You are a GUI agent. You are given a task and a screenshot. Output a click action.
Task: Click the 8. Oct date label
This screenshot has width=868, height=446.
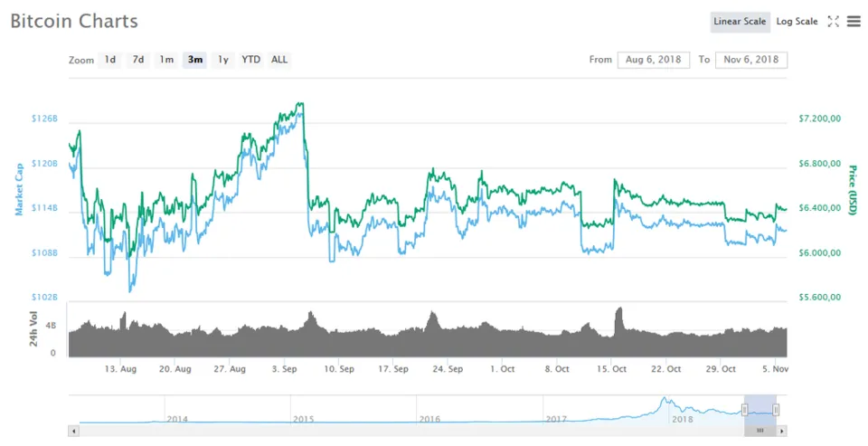(x=556, y=369)
